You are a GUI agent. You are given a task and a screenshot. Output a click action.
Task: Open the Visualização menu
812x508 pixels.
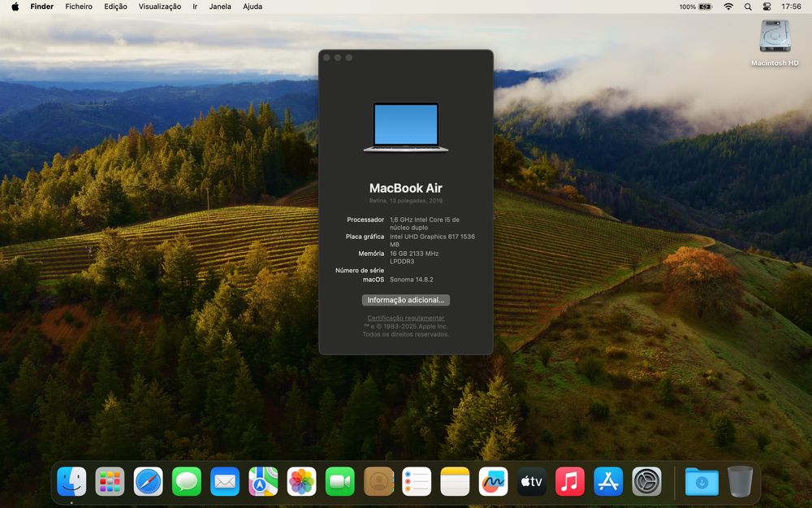(x=159, y=7)
